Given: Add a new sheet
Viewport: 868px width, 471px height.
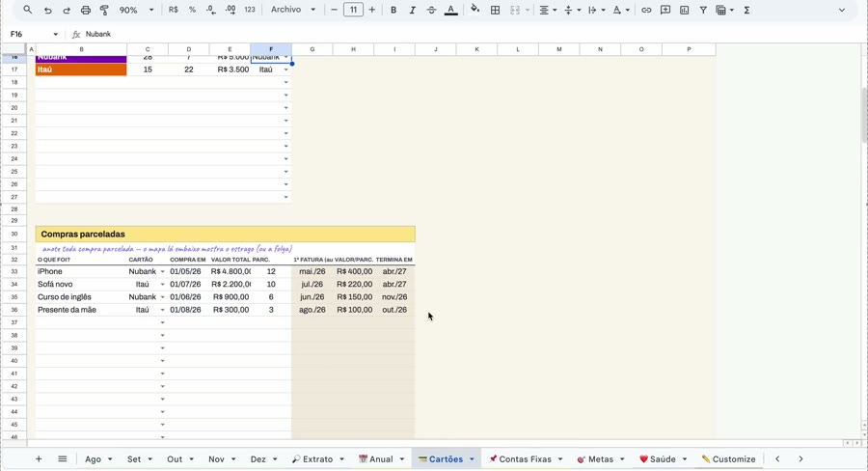Looking at the screenshot, I should pyautogui.click(x=39, y=458).
